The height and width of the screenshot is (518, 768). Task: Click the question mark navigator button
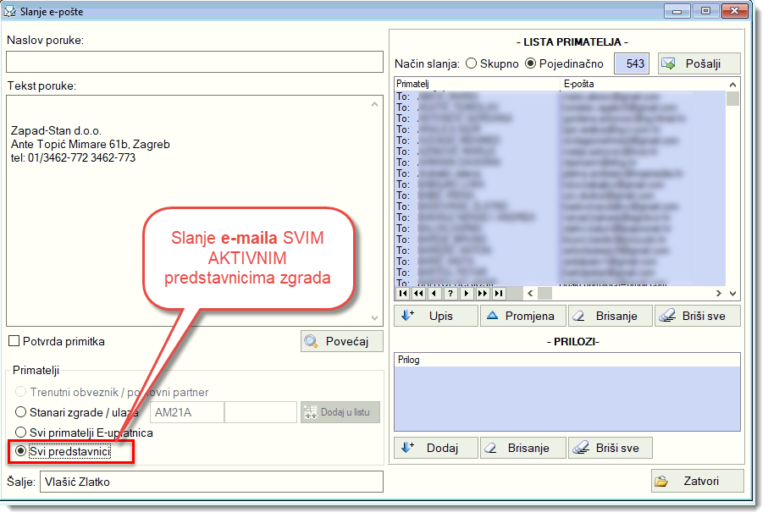click(451, 293)
